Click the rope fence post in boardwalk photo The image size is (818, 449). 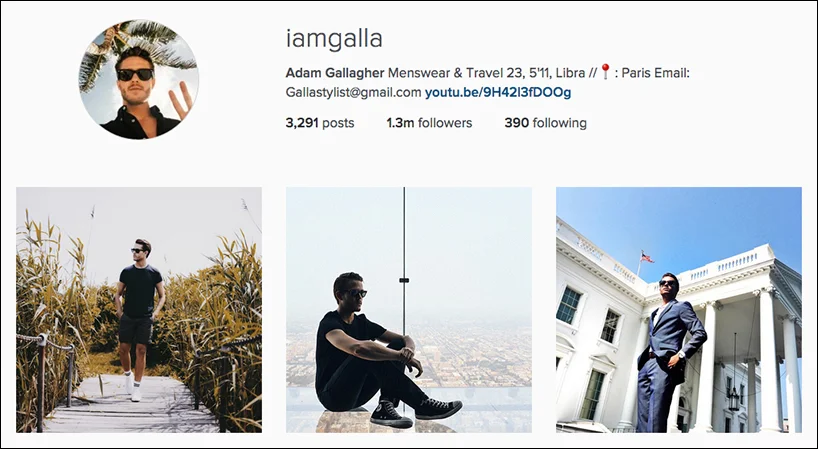click(41, 382)
